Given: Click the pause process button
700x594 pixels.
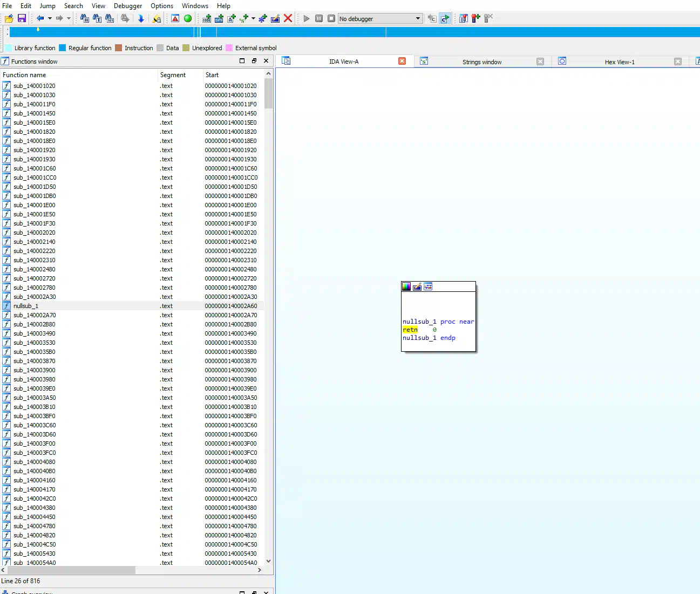Looking at the screenshot, I should pyautogui.click(x=319, y=18).
